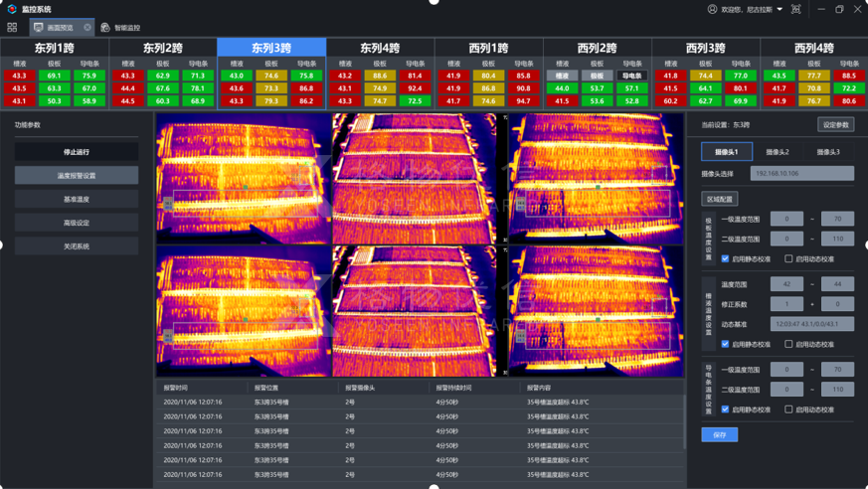Expand the user account dropdown arrow
868x489 pixels.
click(x=780, y=9)
